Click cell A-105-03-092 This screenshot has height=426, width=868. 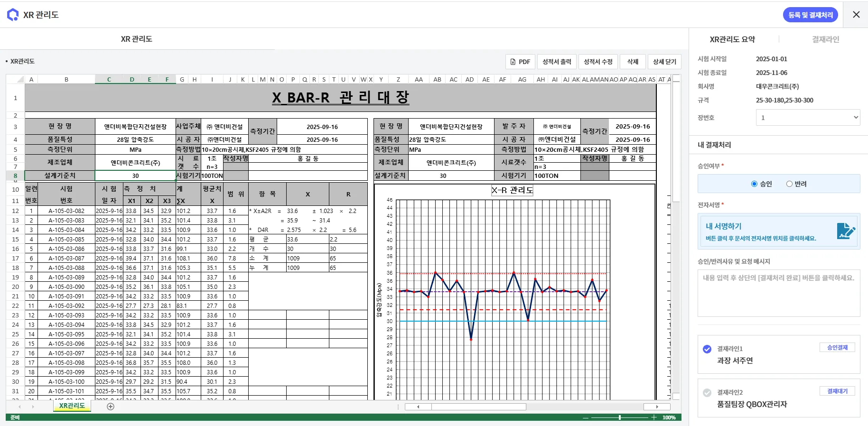tap(66, 306)
